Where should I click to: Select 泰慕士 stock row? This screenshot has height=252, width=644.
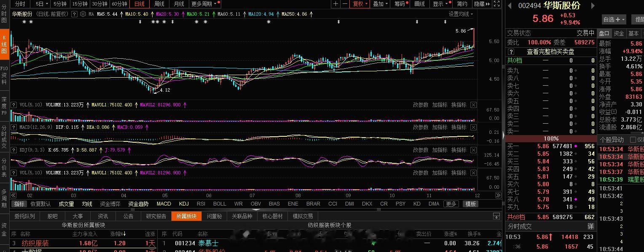pos(331,243)
